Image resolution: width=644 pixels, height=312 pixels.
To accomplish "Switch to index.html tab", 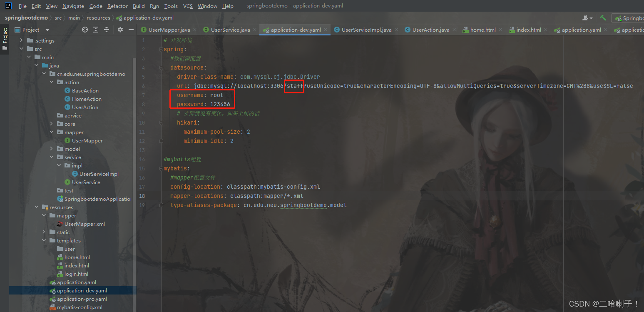I will tap(529, 30).
